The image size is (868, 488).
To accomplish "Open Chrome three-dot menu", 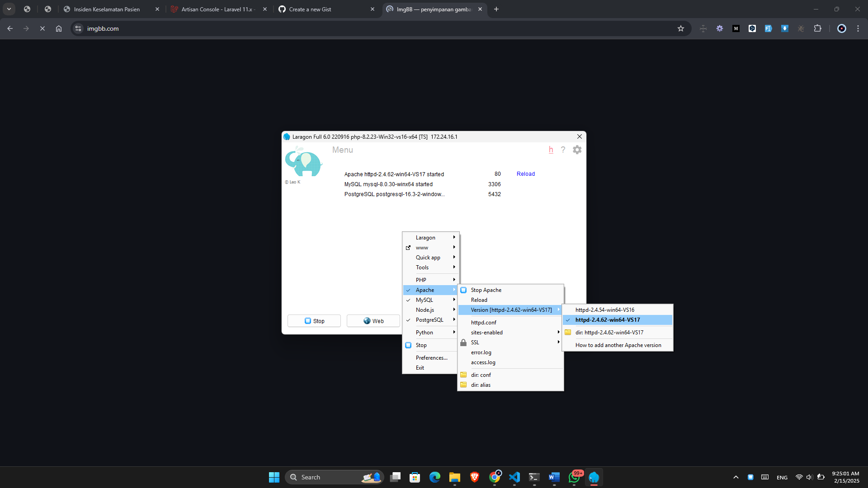I will click(858, 28).
